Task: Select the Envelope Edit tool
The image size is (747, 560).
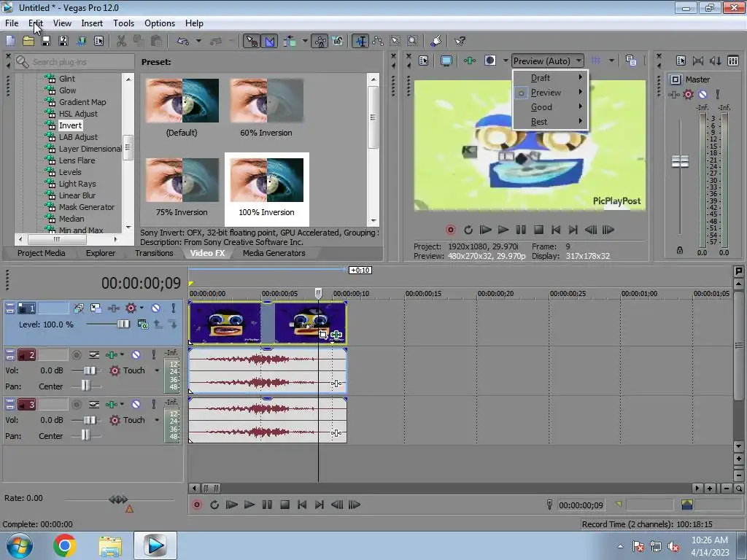Action: [x=378, y=41]
